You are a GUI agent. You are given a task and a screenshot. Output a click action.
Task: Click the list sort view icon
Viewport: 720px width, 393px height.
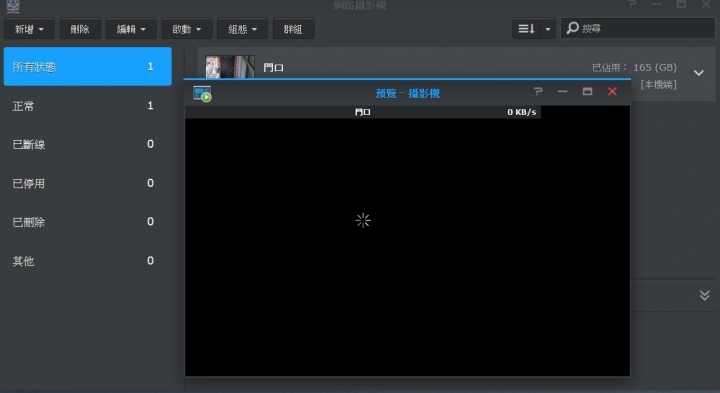tap(526, 28)
